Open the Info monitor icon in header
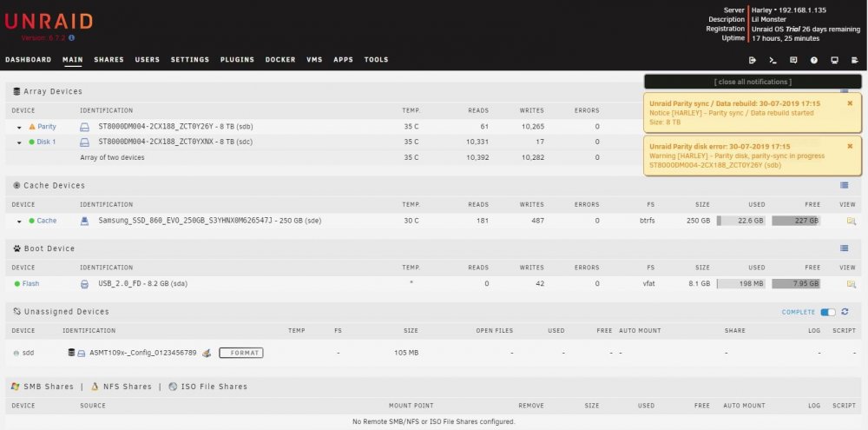 click(x=834, y=60)
